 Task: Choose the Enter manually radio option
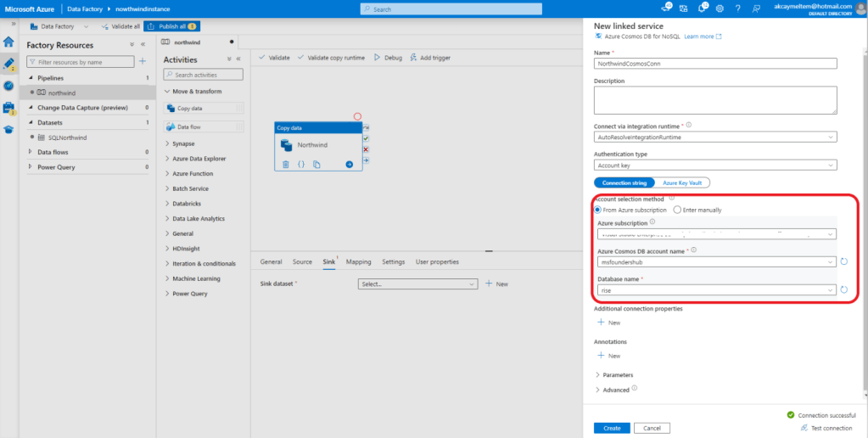(676, 210)
